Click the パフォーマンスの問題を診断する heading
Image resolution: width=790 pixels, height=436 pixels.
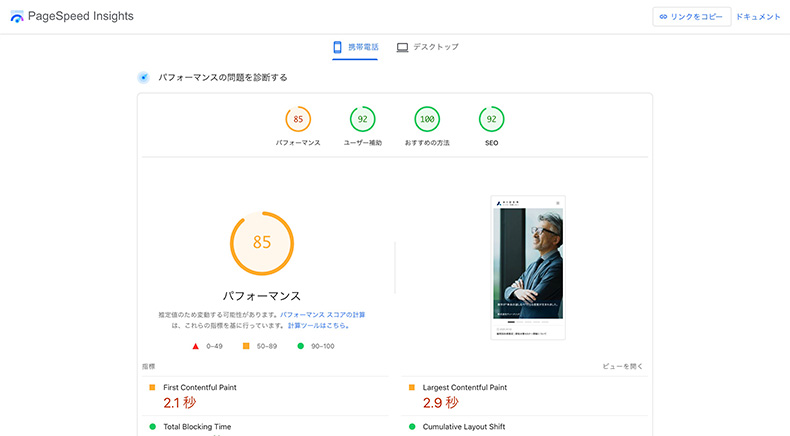(223, 78)
